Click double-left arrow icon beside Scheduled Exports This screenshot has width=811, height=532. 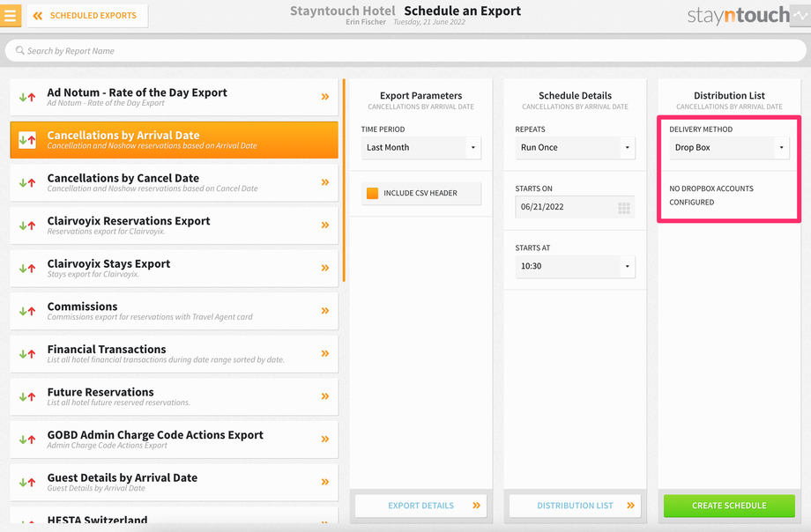(x=38, y=16)
